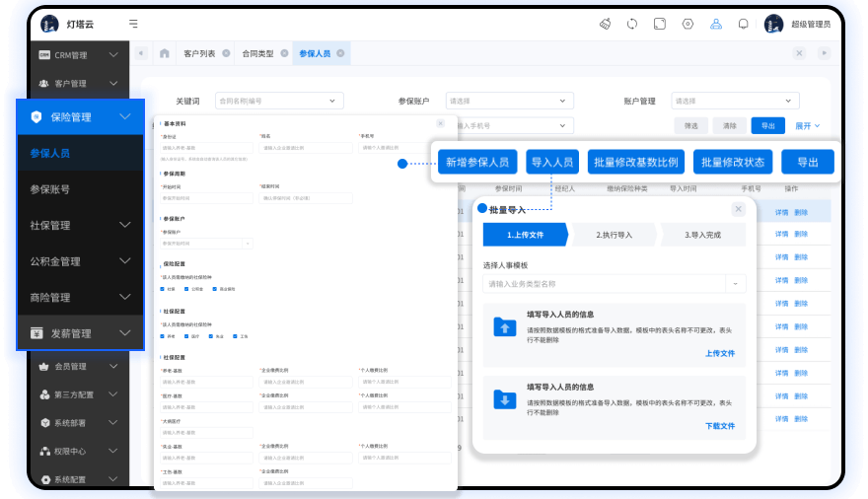Open notifications bell icon
Image resolution: width=868 pixels, height=499 pixels.
743,24
